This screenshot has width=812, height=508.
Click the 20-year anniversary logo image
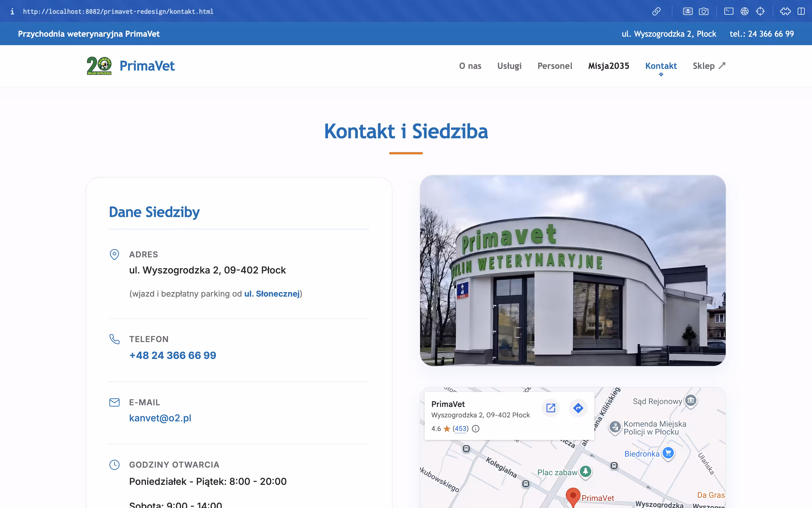(x=99, y=65)
